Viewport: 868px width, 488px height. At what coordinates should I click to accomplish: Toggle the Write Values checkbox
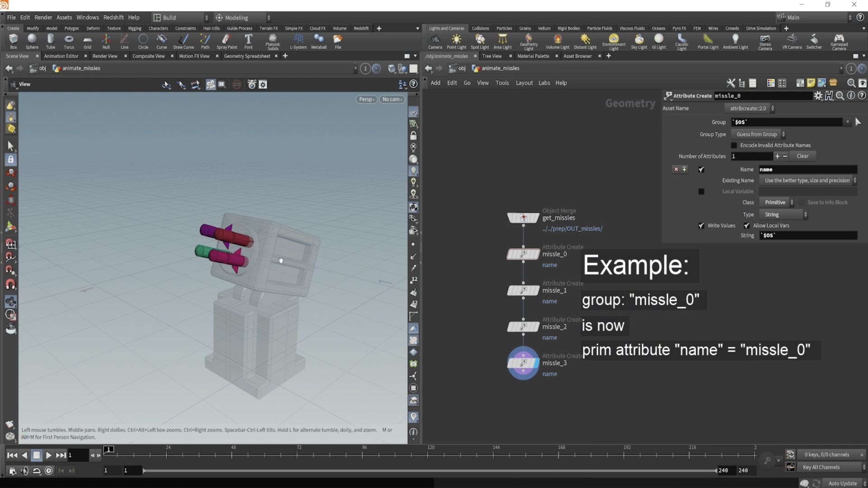(x=701, y=225)
